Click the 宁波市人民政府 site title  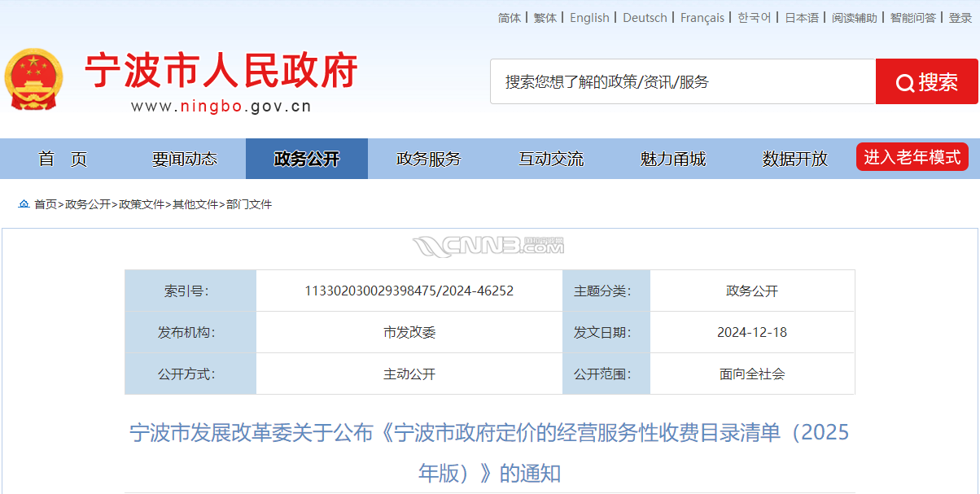[221, 71]
